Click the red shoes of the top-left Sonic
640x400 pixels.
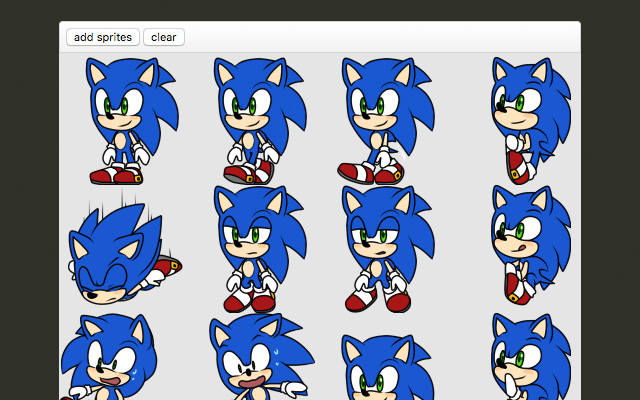point(117,176)
